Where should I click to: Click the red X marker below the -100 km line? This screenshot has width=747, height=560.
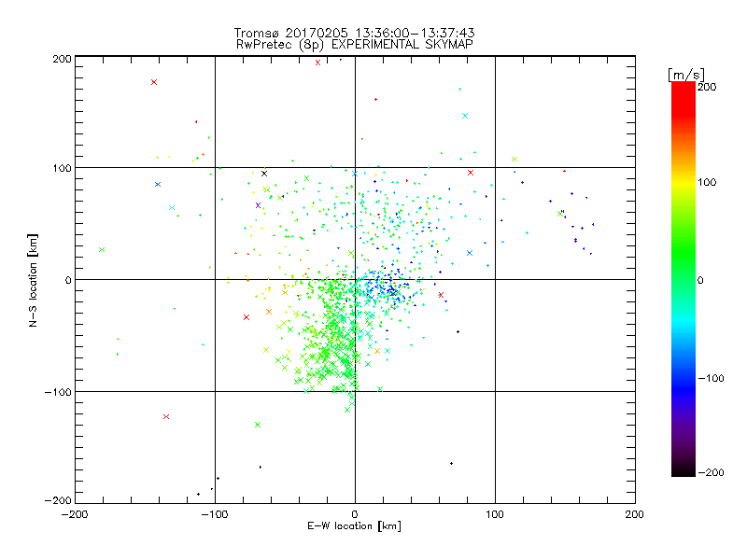point(166,416)
